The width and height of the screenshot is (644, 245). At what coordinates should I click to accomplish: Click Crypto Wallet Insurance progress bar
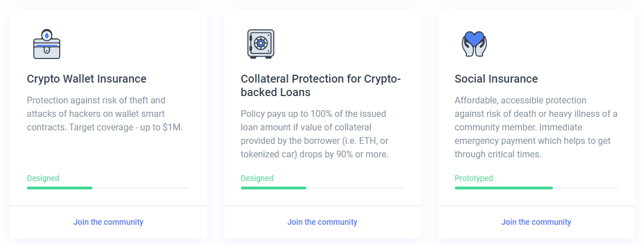[x=109, y=188]
